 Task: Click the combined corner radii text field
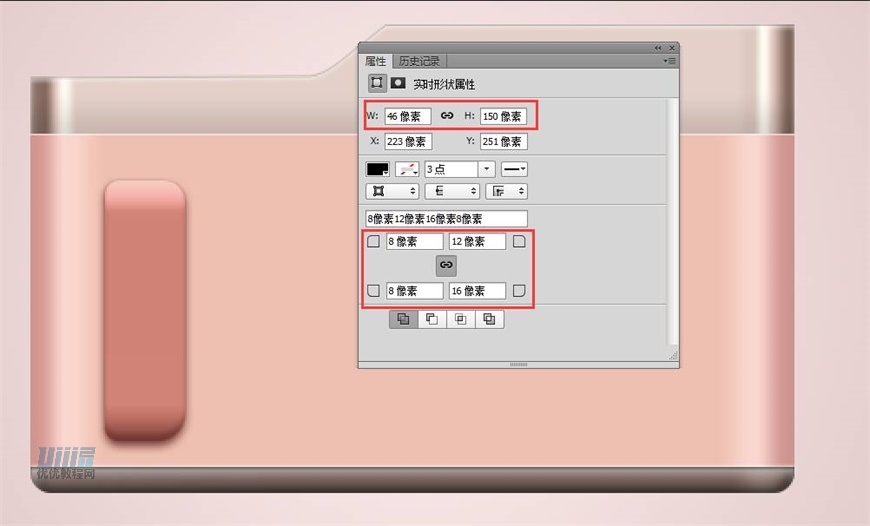[x=446, y=219]
